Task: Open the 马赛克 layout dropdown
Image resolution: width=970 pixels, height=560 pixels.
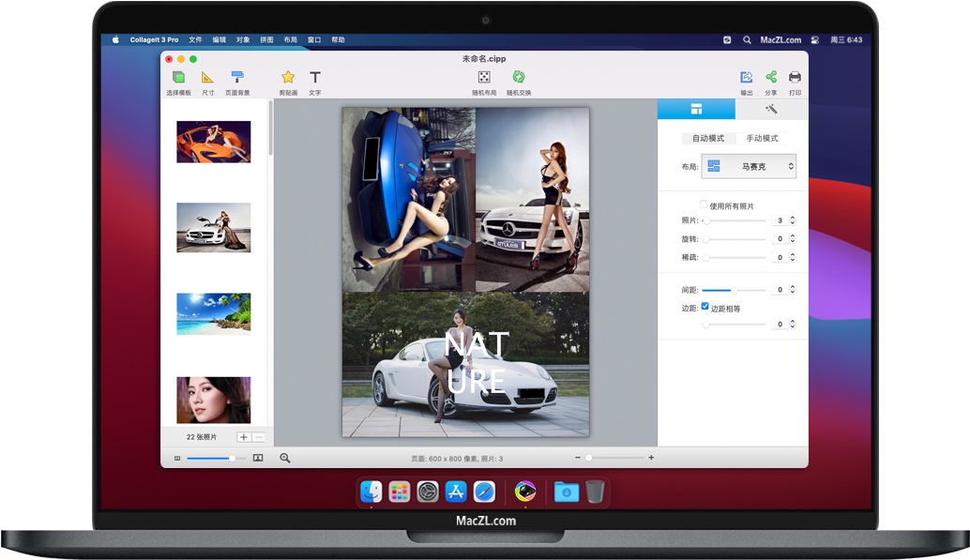Action: point(749,166)
